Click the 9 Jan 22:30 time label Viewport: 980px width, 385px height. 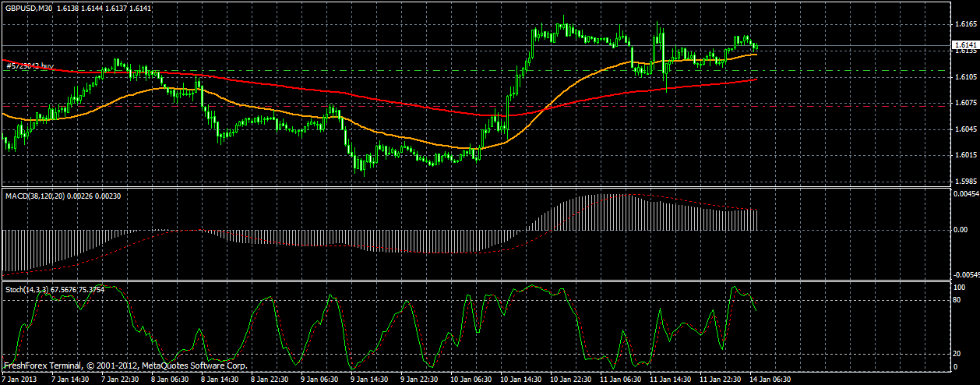coord(421,379)
